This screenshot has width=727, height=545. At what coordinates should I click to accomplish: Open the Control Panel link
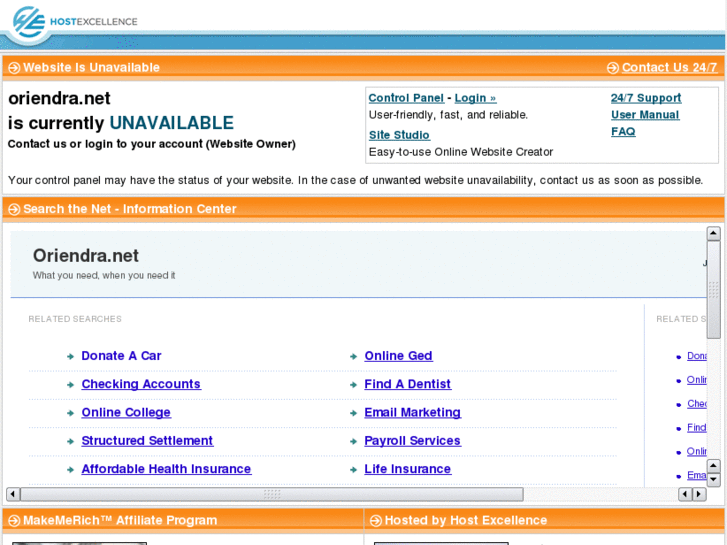coord(406,98)
